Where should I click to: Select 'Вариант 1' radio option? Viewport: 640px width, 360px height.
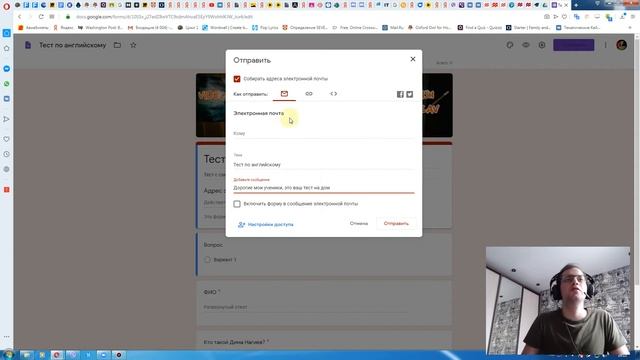pyautogui.click(x=207, y=260)
